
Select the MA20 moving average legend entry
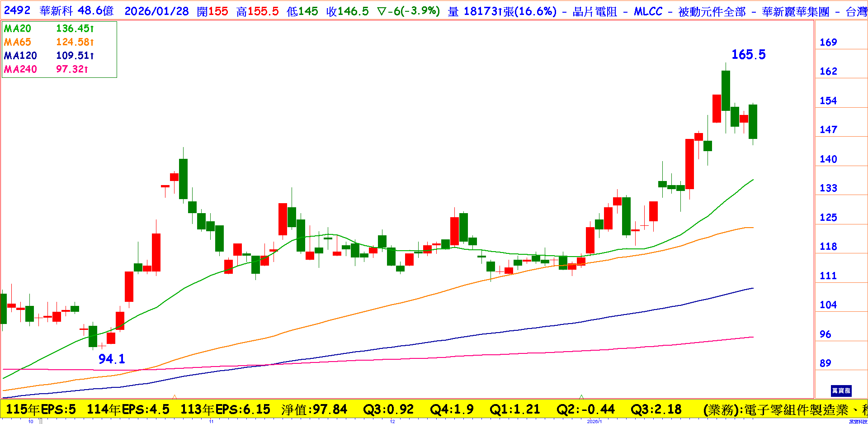[18, 29]
